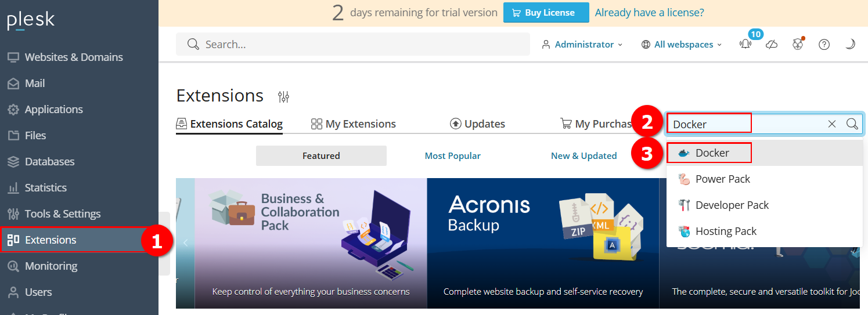Switch to Extensions Catalog tab
Image resolution: width=868 pixels, height=315 pixels.
click(x=229, y=124)
